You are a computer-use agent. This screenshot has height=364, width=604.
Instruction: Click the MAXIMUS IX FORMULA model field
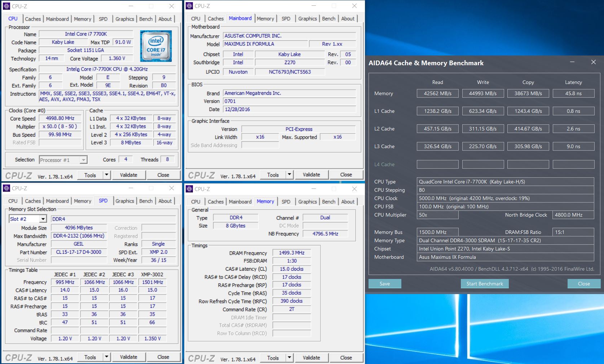(265, 44)
